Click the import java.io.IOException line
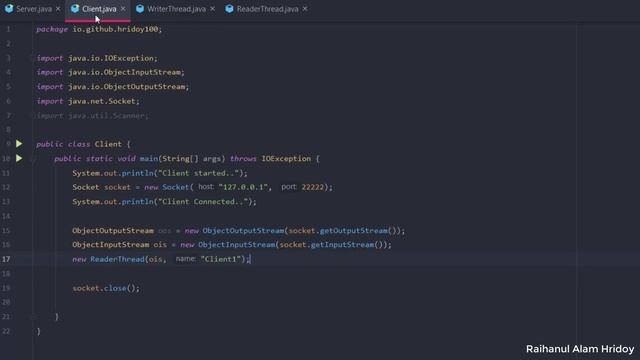 [x=97, y=58]
